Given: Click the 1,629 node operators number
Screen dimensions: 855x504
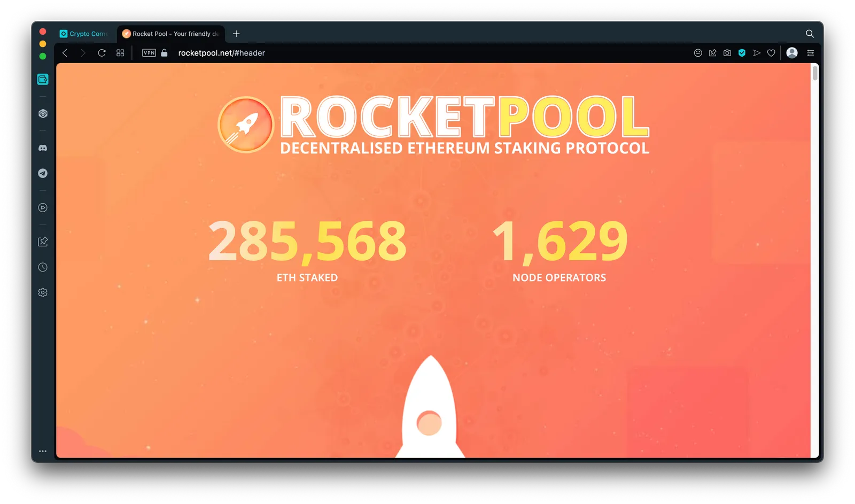Looking at the screenshot, I should (x=559, y=242).
